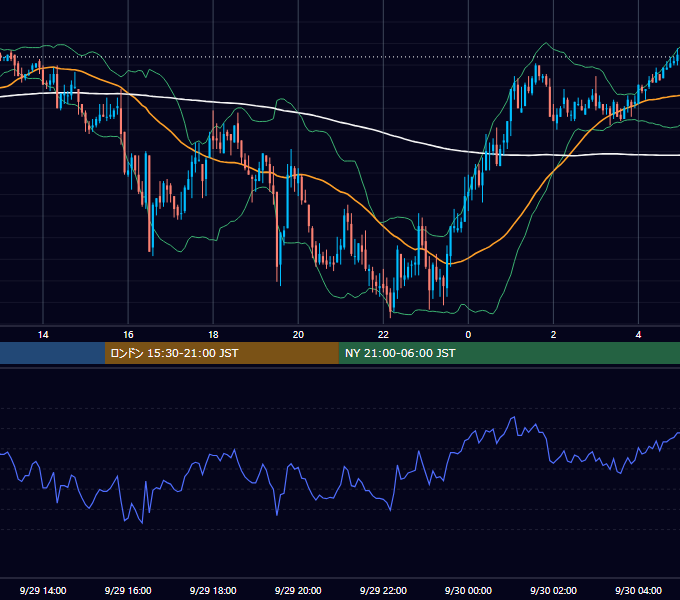Click the upper time axis label 20
Screen dimensions: 680x600
point(298,335)
